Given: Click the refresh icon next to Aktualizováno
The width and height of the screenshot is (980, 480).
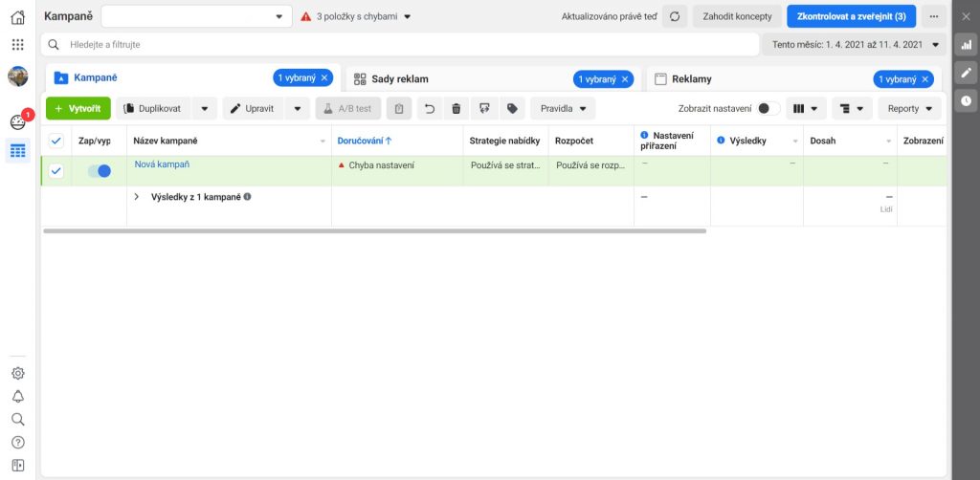Looking at the screenshot, I should coord(675,17).
